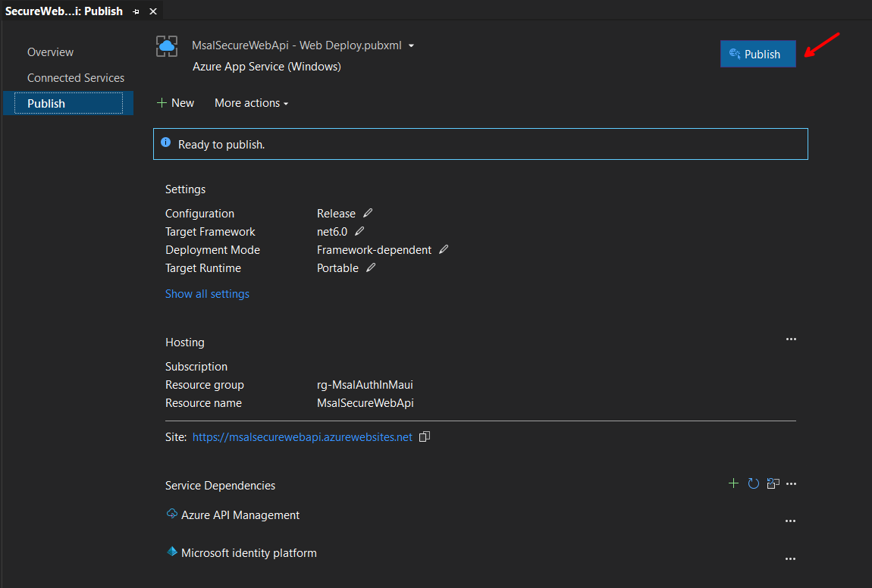Screen dimensions: 872x588
Task: Click the Settings section heading
Action: pyautogui.click(x=185, y=189)
